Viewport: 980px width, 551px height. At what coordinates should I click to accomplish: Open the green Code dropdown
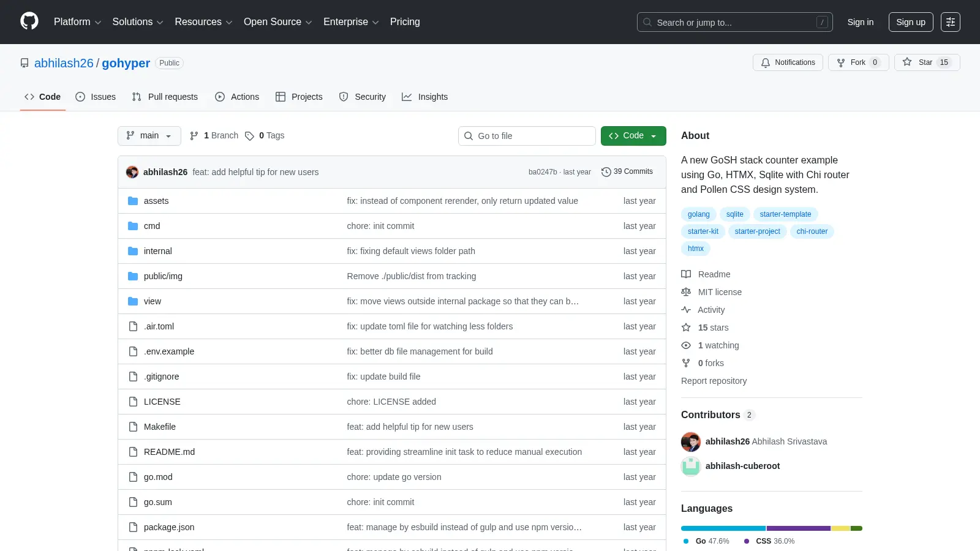[633, 136]
